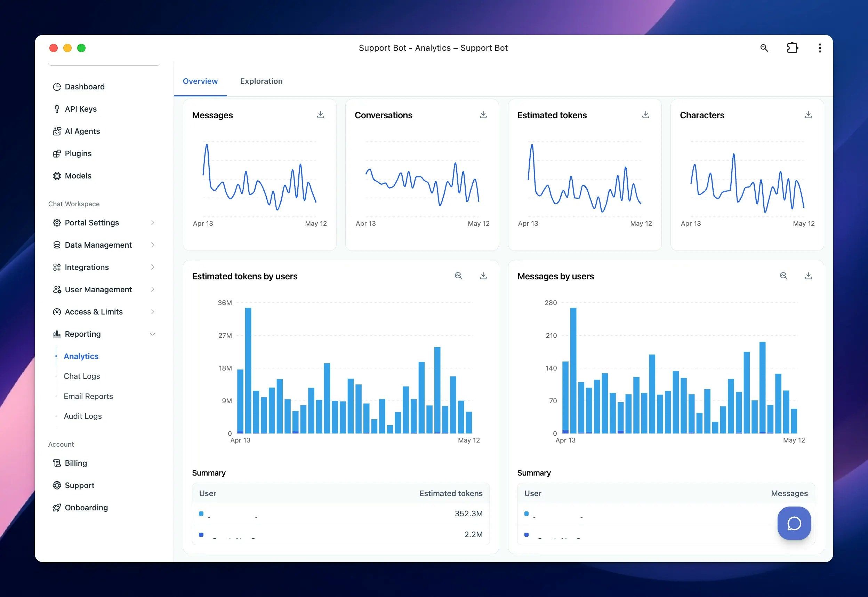Open Models label
The image size is (868, 597).
78,176
